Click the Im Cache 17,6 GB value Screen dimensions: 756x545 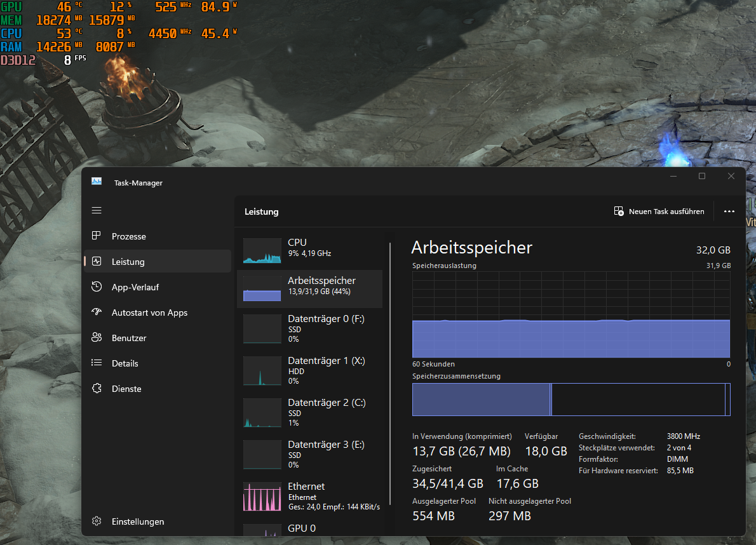point(517,483)
